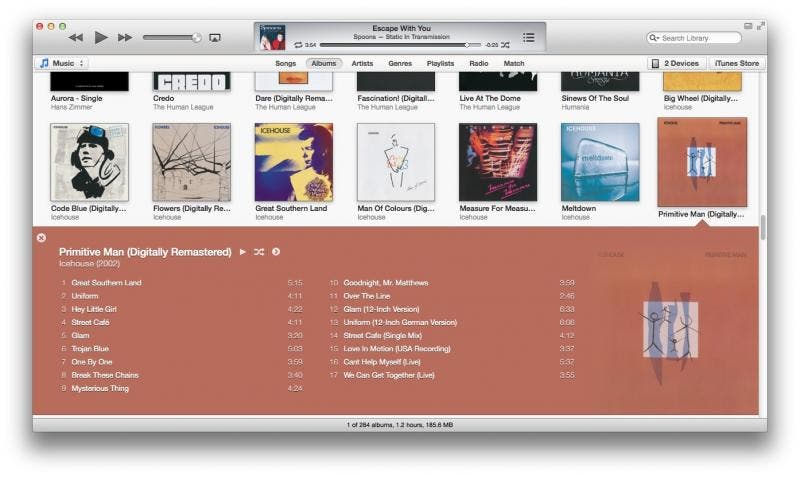
Task: Shuffle the Primitive Man album
Action: coord(259,252)
